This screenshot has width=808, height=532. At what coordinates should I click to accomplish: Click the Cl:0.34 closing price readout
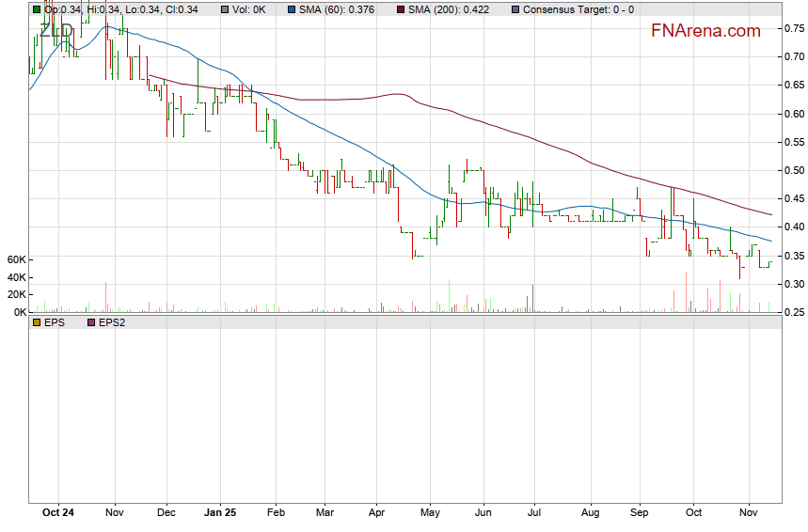(x=181, y=9)
